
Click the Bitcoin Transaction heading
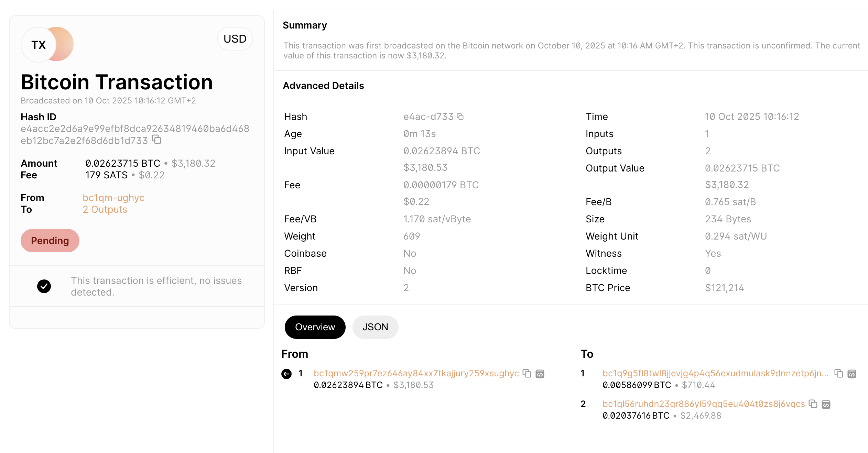(117, 82)
